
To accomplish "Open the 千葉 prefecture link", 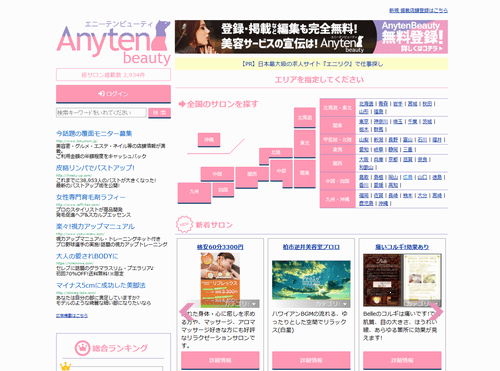I will [413, 122].
